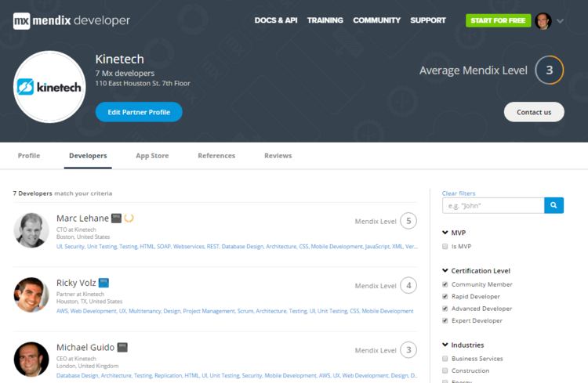The height and width of the screenshot is (383, 588).
Task: Click the badge icon next to Michael Guido
Action: click(122, 348)
